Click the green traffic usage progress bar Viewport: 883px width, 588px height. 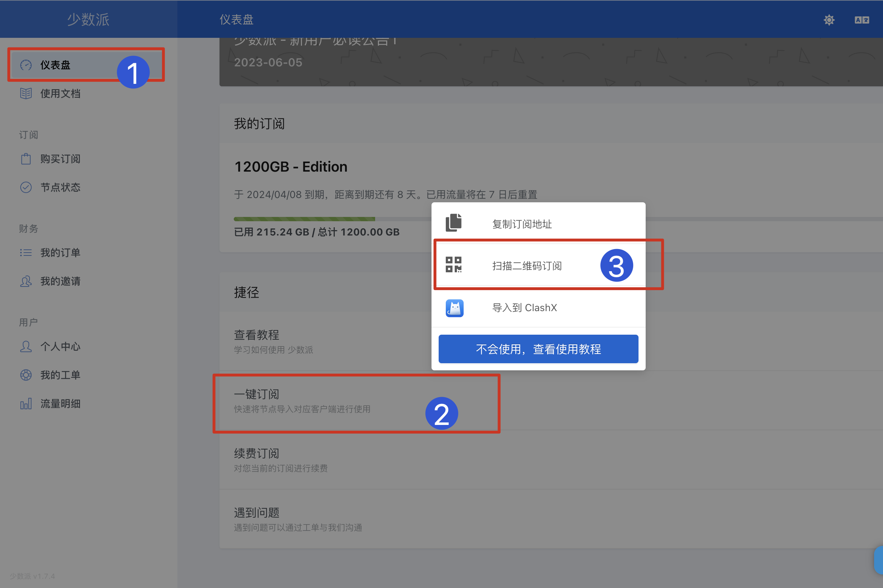304,219
